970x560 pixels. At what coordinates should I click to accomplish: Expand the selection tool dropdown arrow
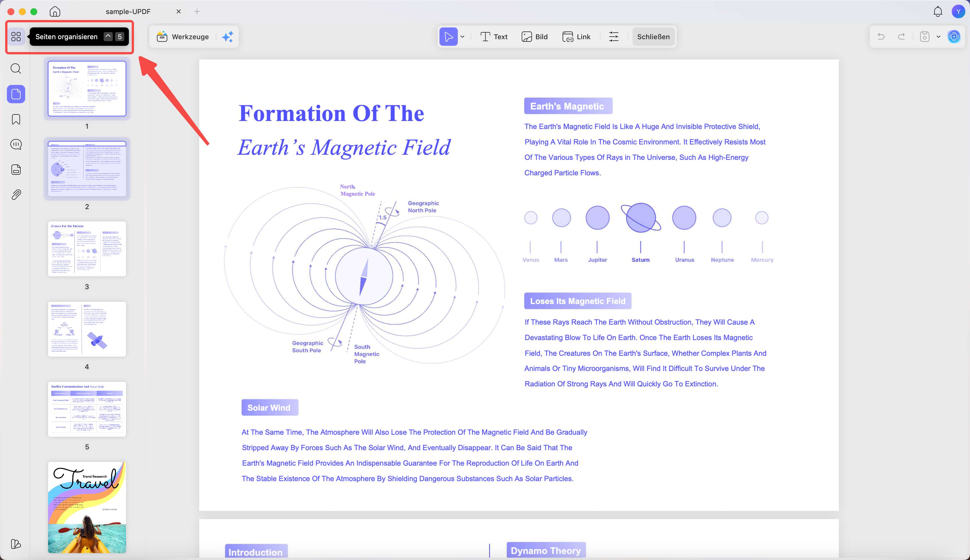(x=462, y=37)
